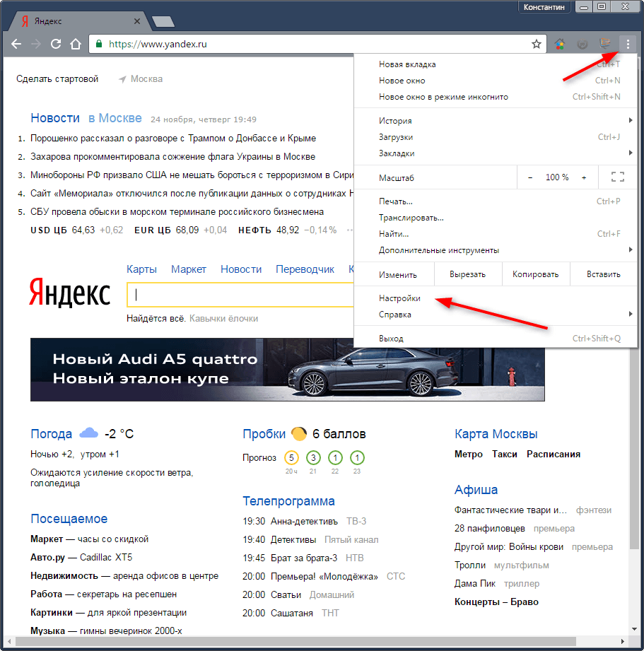
Task: Click the browser back arrow button
Action: (16, 44)
